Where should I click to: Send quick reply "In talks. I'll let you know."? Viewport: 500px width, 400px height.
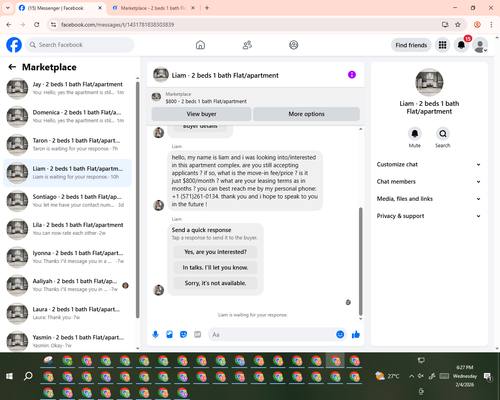(x=215, y=267)
